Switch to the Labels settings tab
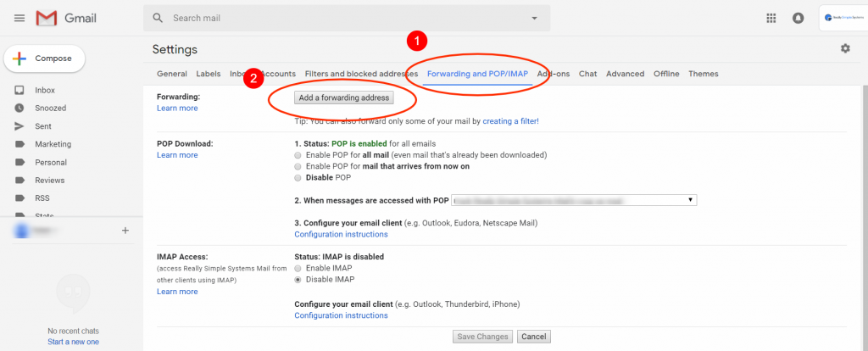The height and width of the screenshot is (351, 868). pyautogui.click(x=209, y=74)
